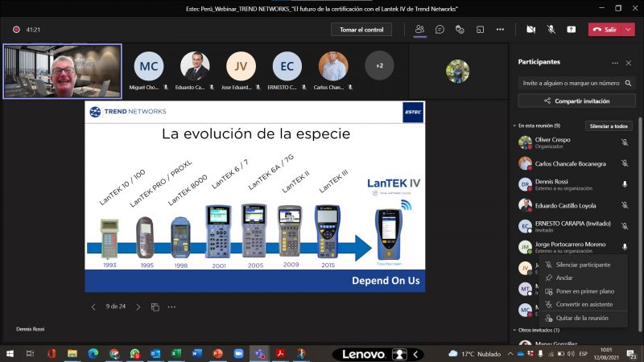This screenshot has height=362, width=644.
Task: Choose 'Quitar de la reunión' option
Action: (x=582, y=318)
